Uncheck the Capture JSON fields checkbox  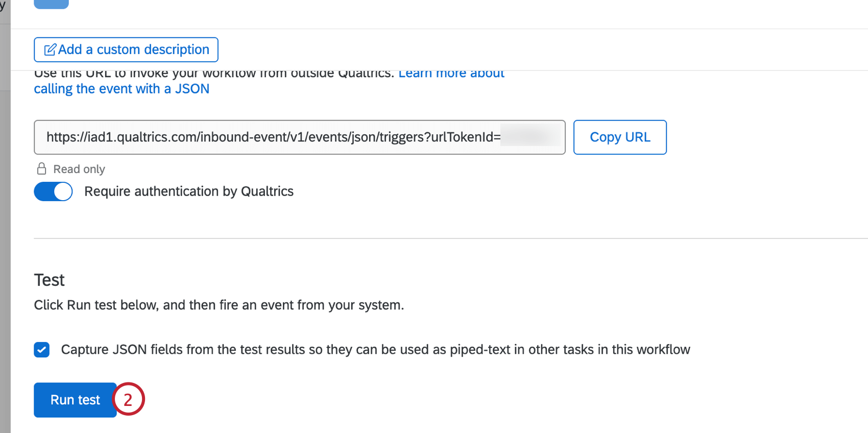42,350
